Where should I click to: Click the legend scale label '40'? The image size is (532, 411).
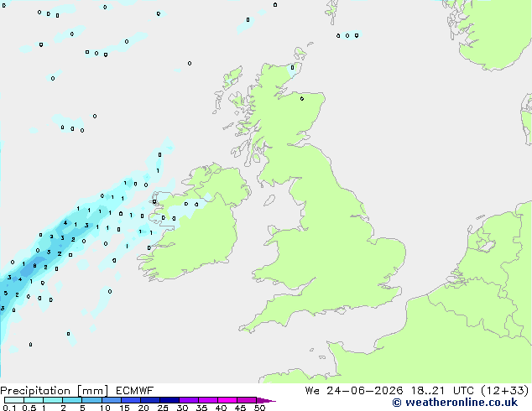pos(221,408)
